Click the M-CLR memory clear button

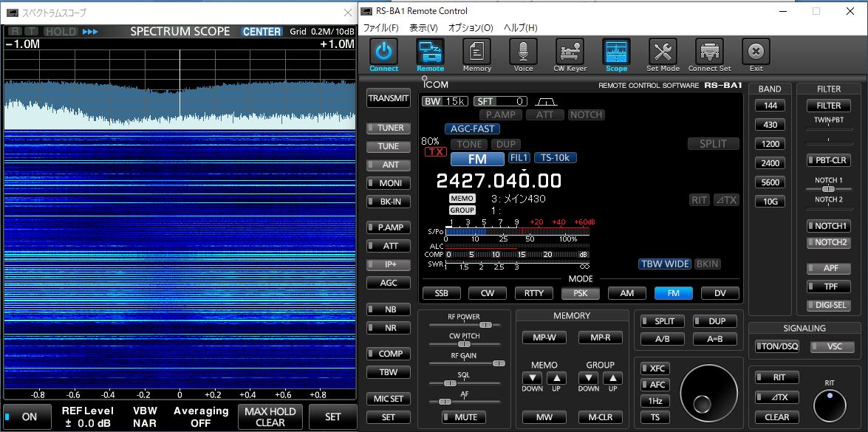[601, 417]
